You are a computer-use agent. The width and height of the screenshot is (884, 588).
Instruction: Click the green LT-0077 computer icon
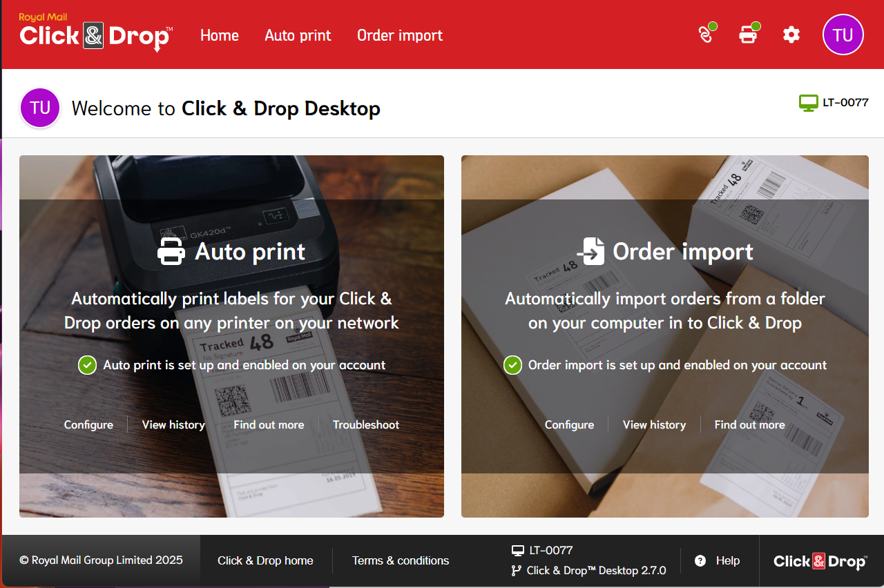pos(808,103)
